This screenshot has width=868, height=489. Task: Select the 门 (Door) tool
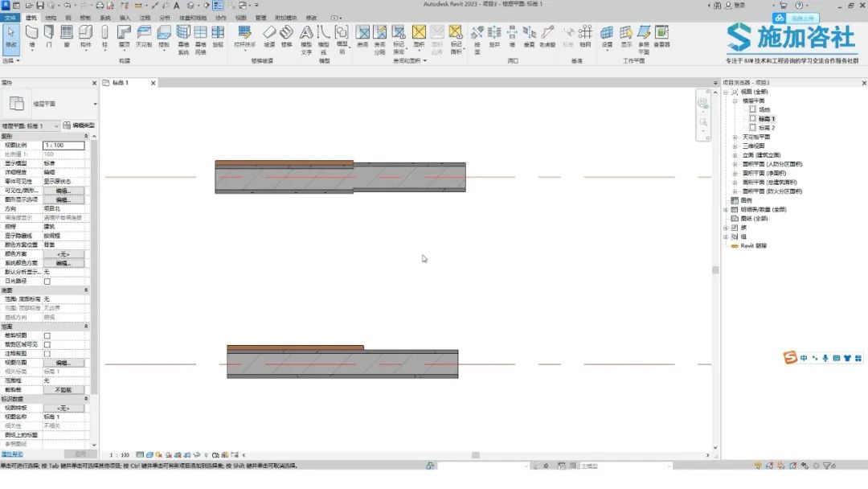(49, 36)
